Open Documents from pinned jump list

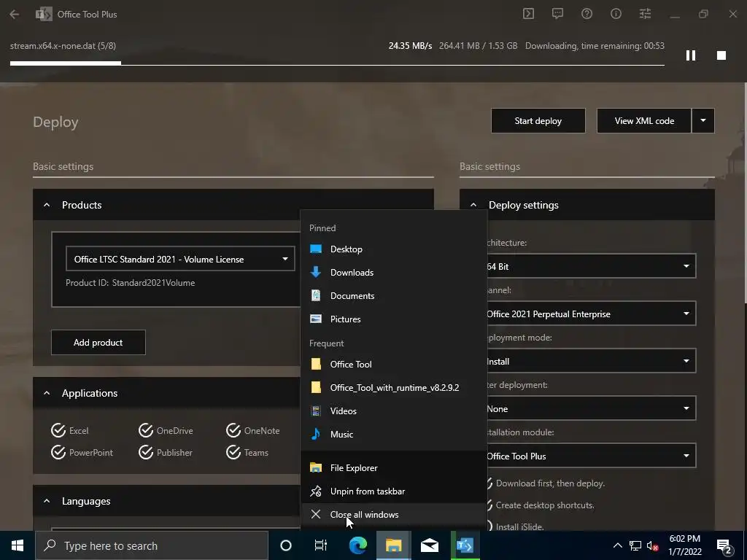click(393, 296)
